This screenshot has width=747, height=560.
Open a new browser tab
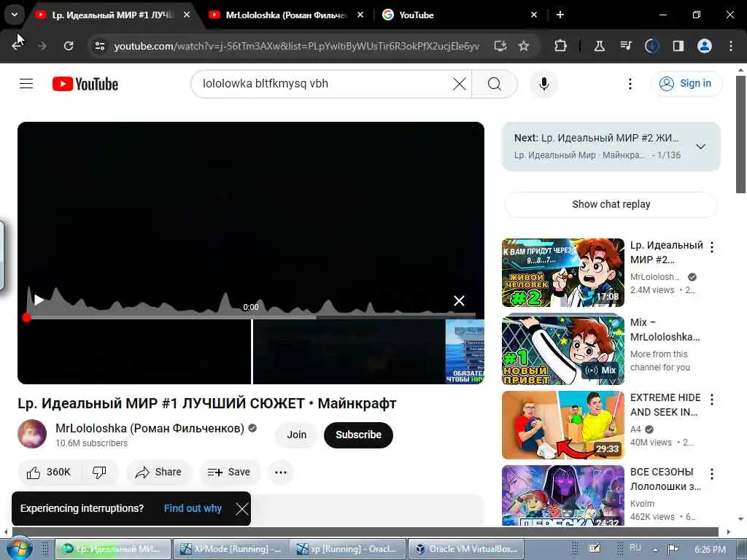tap(560, 15)
